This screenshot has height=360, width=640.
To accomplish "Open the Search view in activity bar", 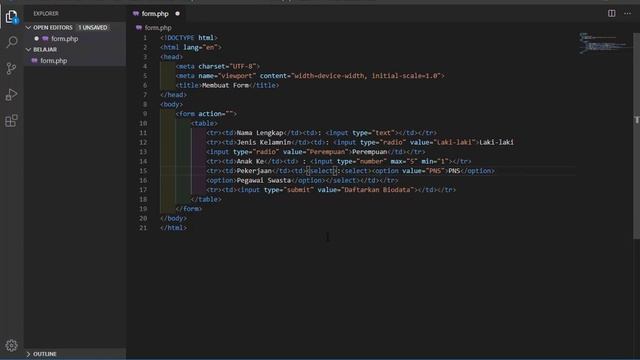I will pos(12,42).
